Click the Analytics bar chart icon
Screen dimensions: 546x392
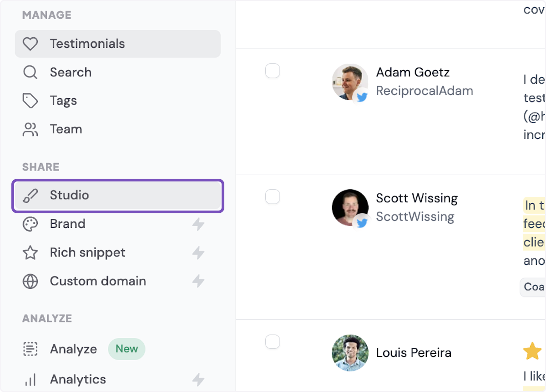click(x=30, y=380)
